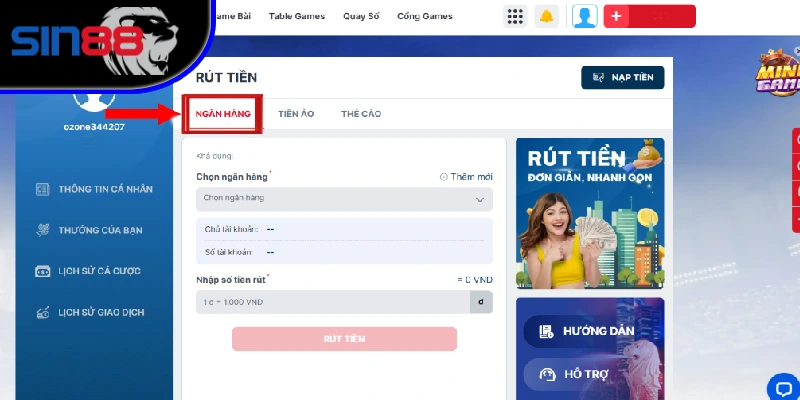Click the HƯỚNG DẪN guide button

point(588,331)
